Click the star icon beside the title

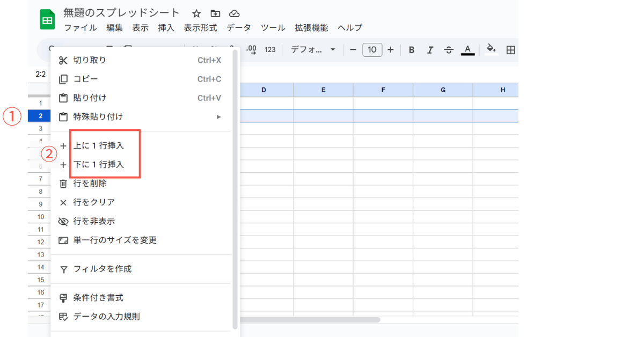(x=196, y=13)
